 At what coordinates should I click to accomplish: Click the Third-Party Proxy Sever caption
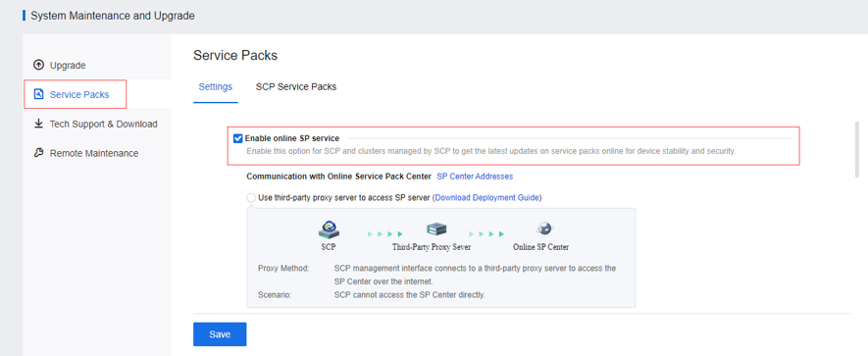coord(432,247)
